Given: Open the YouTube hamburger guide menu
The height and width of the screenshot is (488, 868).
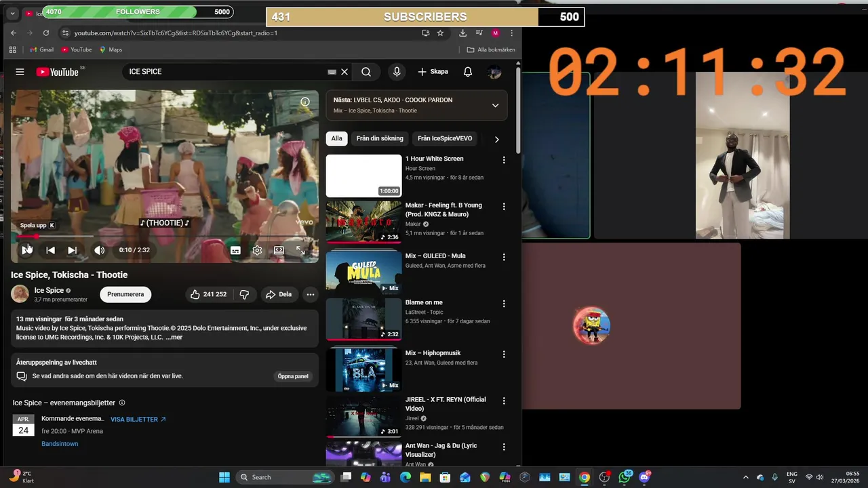Looking at the screenshot, I should click(20, 72).
